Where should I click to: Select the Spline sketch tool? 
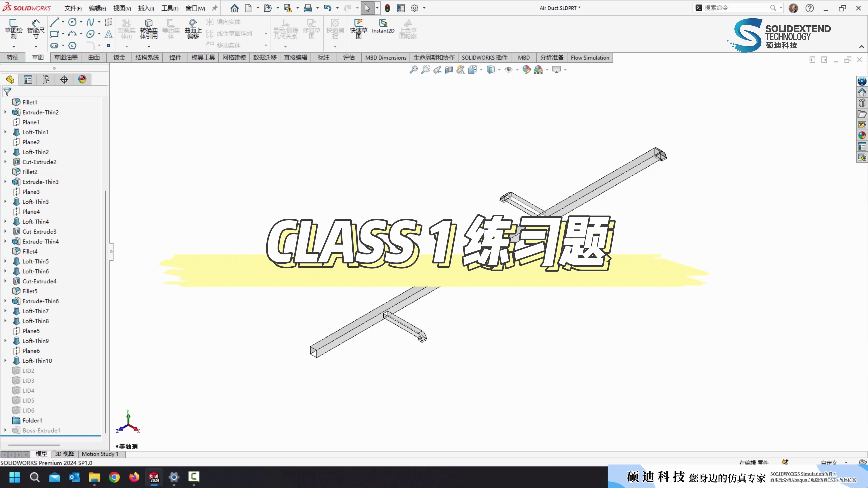[90, 22]
